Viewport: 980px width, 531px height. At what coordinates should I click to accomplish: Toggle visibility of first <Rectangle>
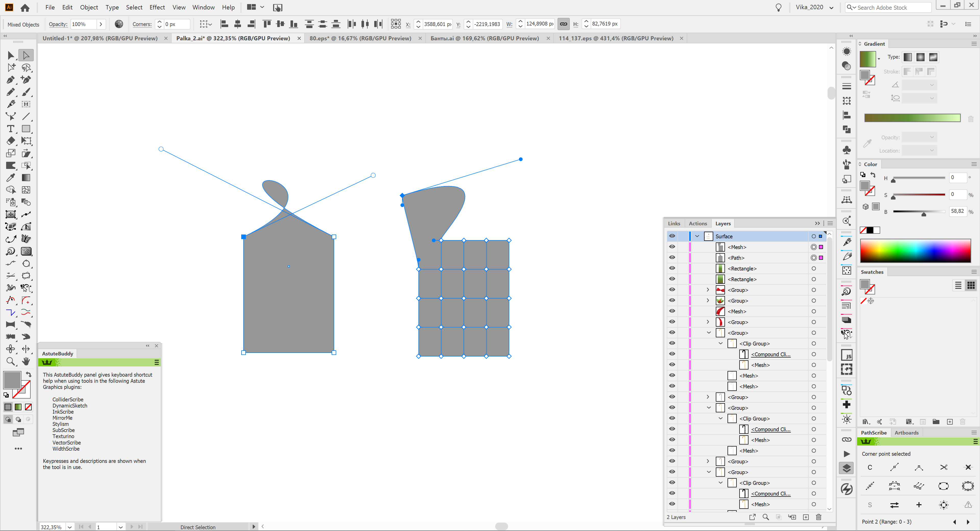pos(672,268)
